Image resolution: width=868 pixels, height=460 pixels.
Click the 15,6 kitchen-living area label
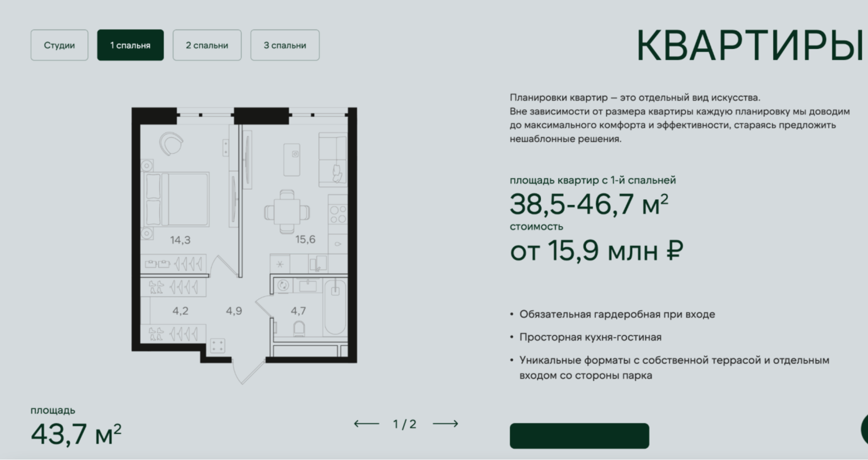click(306, 239)
